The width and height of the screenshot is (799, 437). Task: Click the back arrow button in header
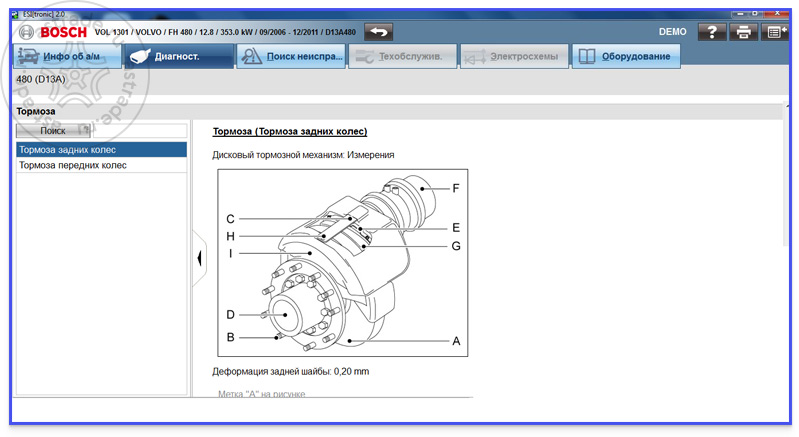click(x=378, y=32)
